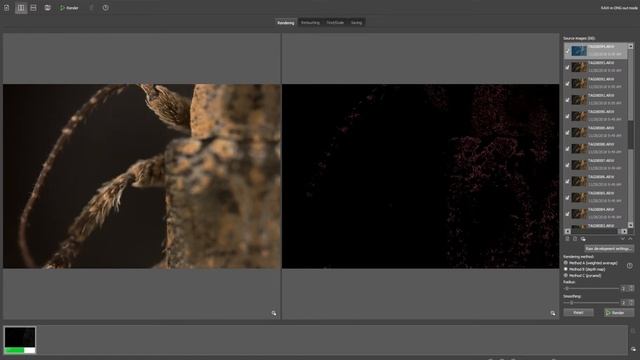
Task: Click the first icon below the source list
Action: [567, 239]
